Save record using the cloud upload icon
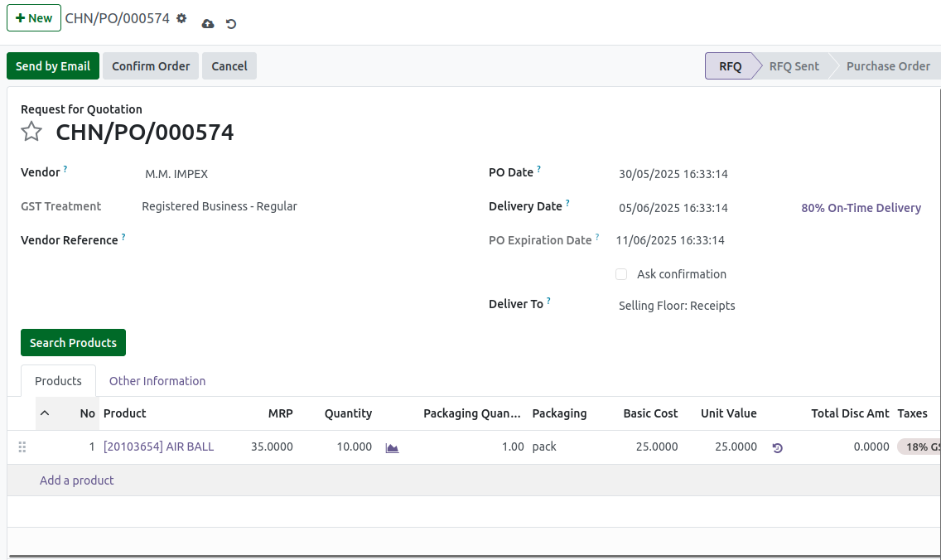941x560 pixels. [x=208, y=24]
